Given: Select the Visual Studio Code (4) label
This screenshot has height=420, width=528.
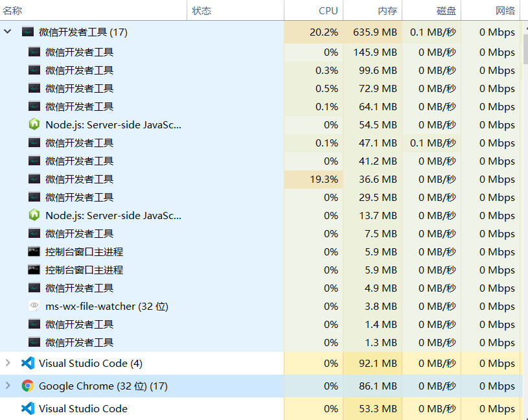Looking at the screenshot, I should pyautogui.click(x=91, y=364).
